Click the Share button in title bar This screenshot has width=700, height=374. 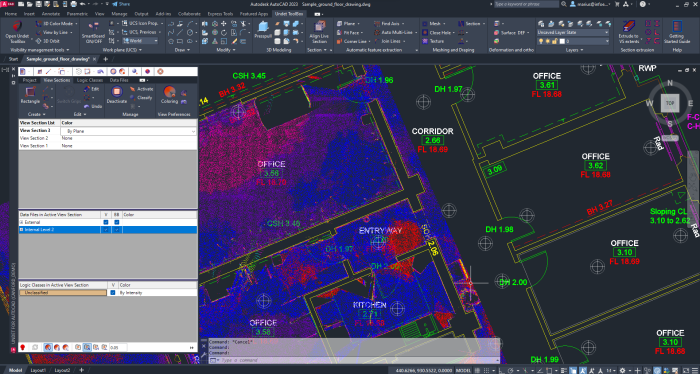click(121, 4)
